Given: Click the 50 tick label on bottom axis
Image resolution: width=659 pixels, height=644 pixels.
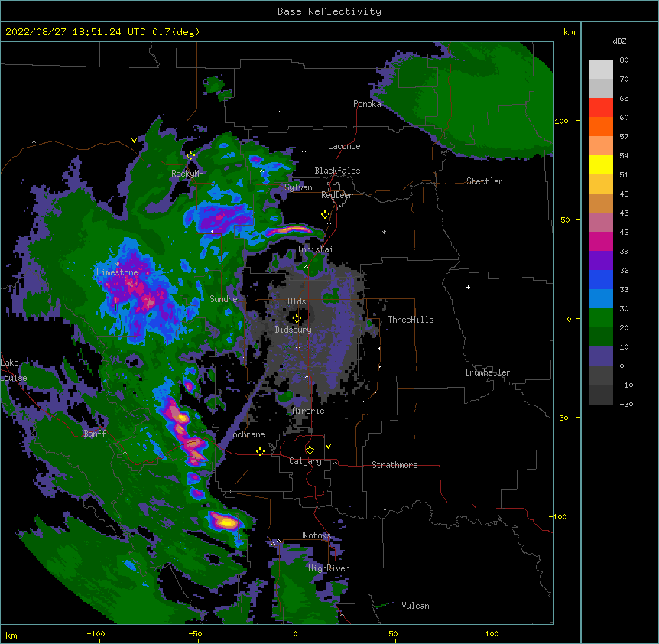Looking at the screenshot, I should point(393,633).
